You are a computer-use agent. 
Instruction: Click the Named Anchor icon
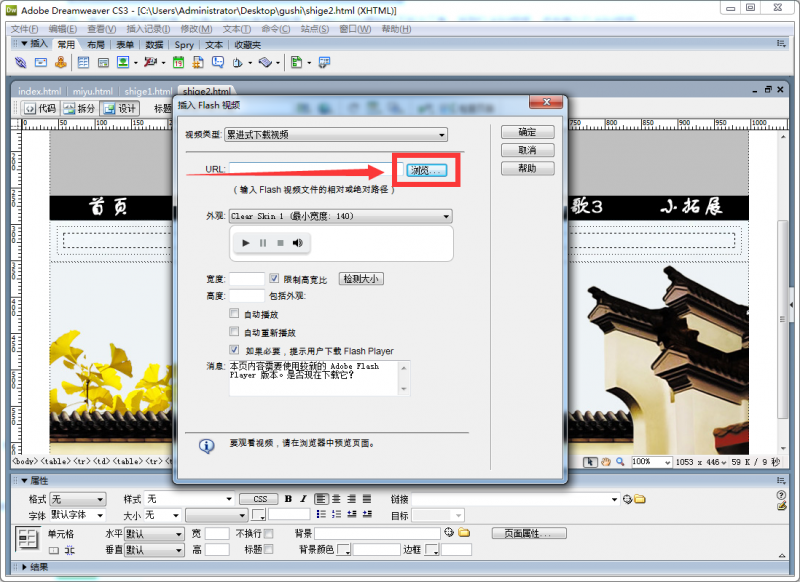(61, 63)
